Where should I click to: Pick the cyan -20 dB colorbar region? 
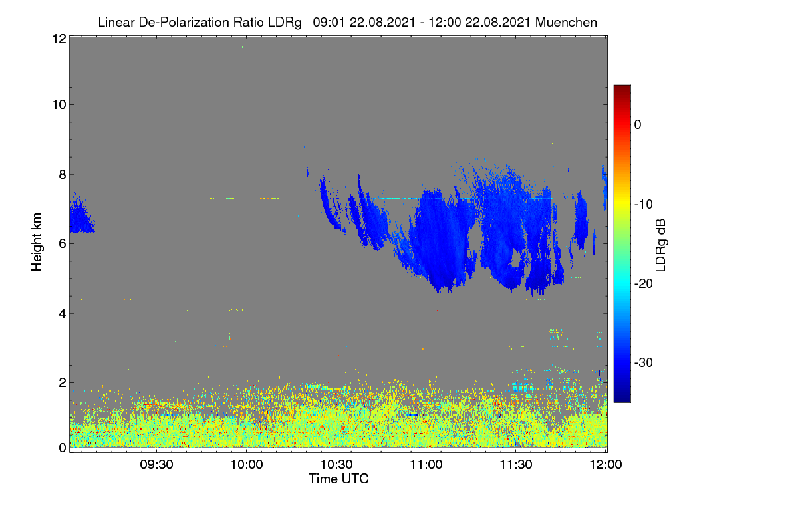click(x=622, y=283)
